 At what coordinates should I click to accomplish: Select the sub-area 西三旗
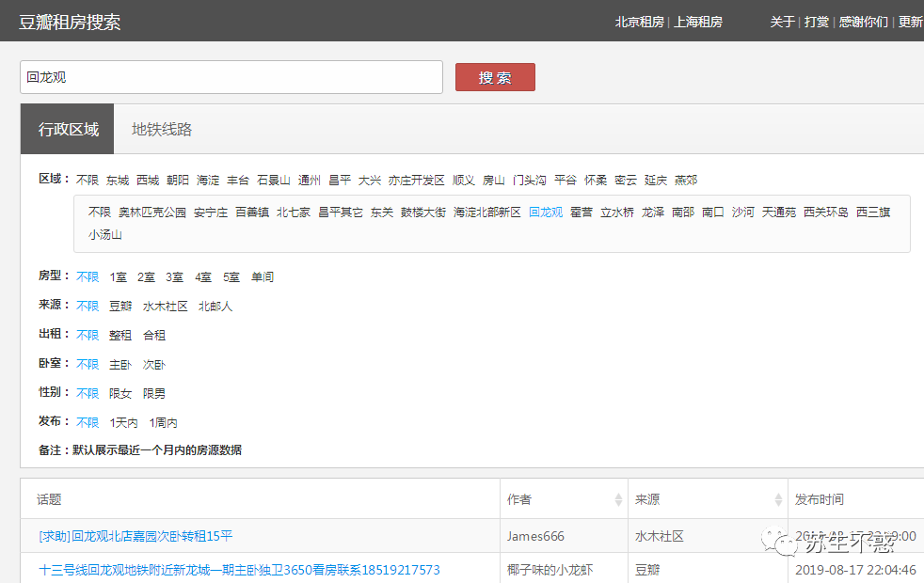pos(873,212)
